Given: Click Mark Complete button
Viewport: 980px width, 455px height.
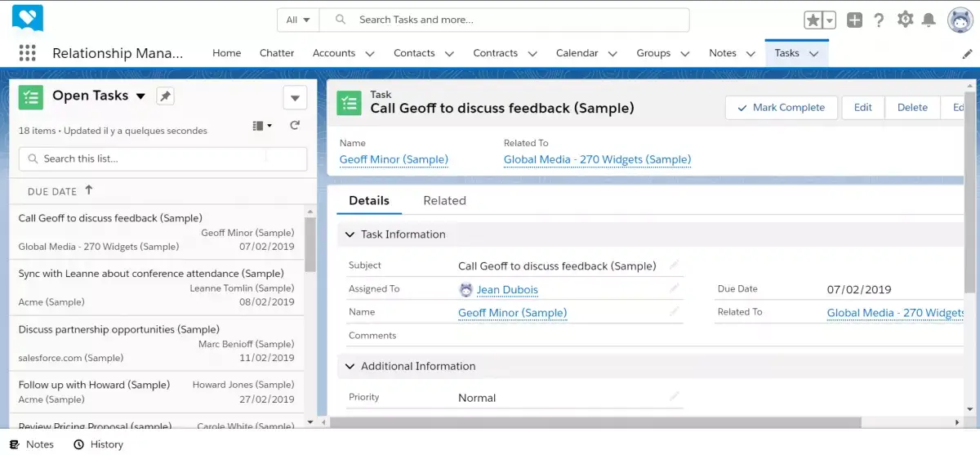Looking at the screenshot, I should point(781,107).
